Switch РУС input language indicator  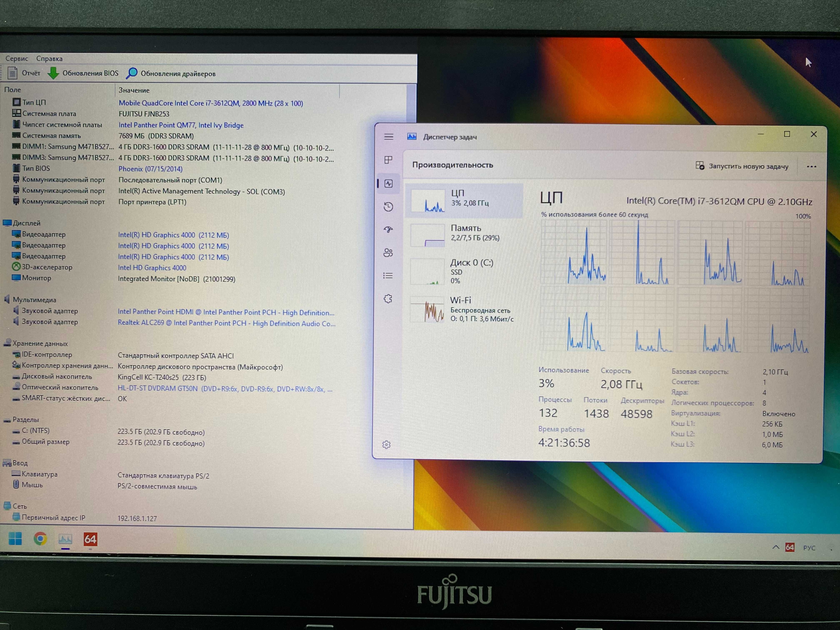click(809, 547)
